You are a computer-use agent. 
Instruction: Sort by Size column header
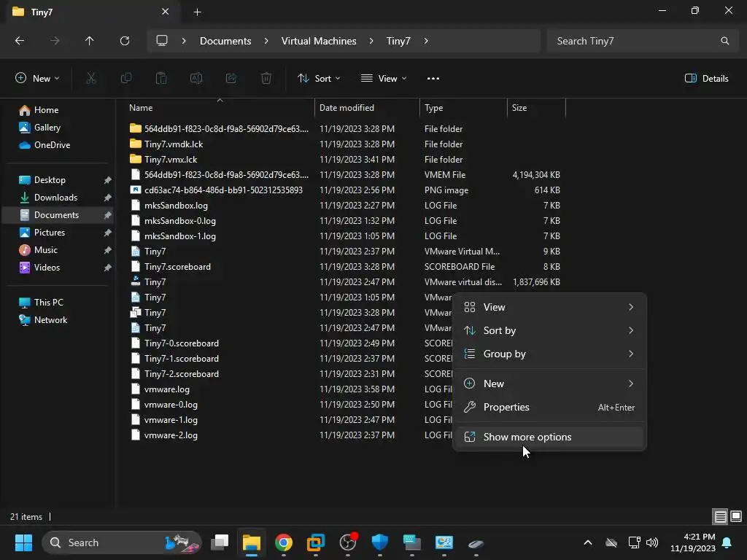[536, 108]
